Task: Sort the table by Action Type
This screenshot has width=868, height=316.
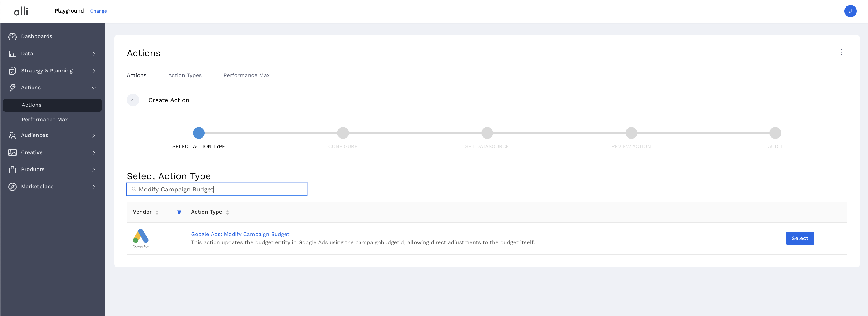Action: 227,212
